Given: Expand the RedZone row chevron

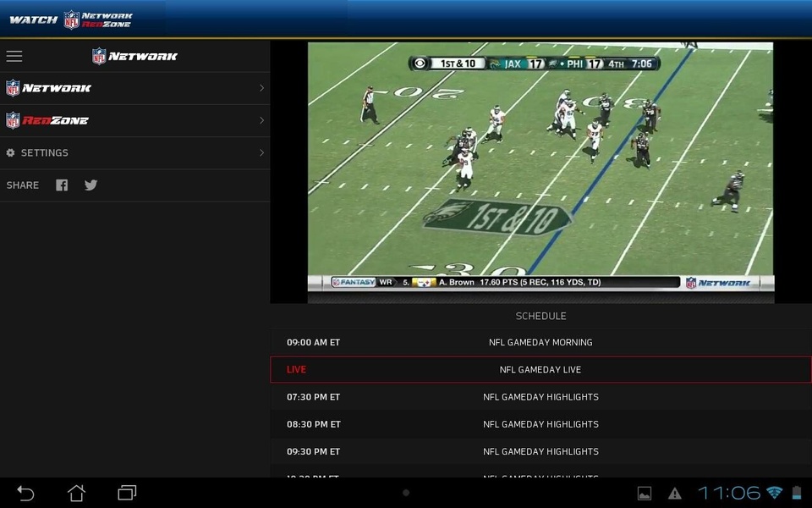Looking at the screenshot, I should [261, 120].
